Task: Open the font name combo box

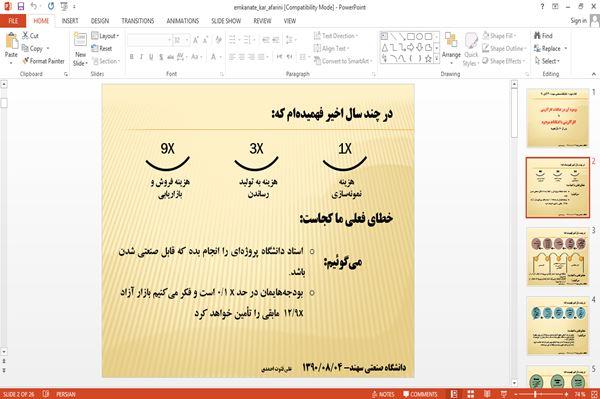Action: click(149, 40)
